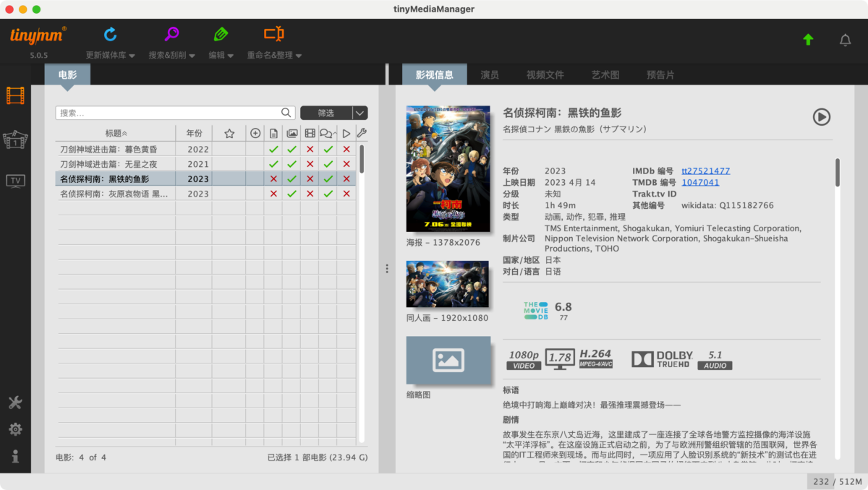Click the magnifier icon in search box

pyautogui.click(x=286, y=113)
